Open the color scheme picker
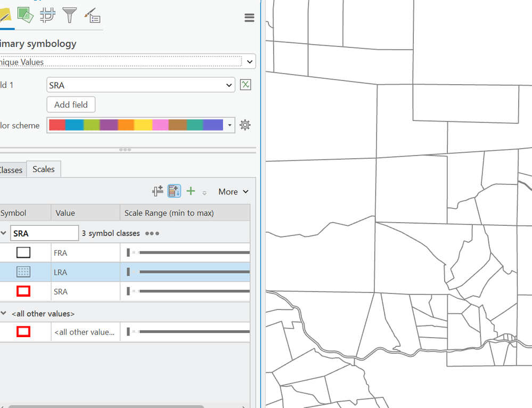532x408 pixels. click(230, 125)
